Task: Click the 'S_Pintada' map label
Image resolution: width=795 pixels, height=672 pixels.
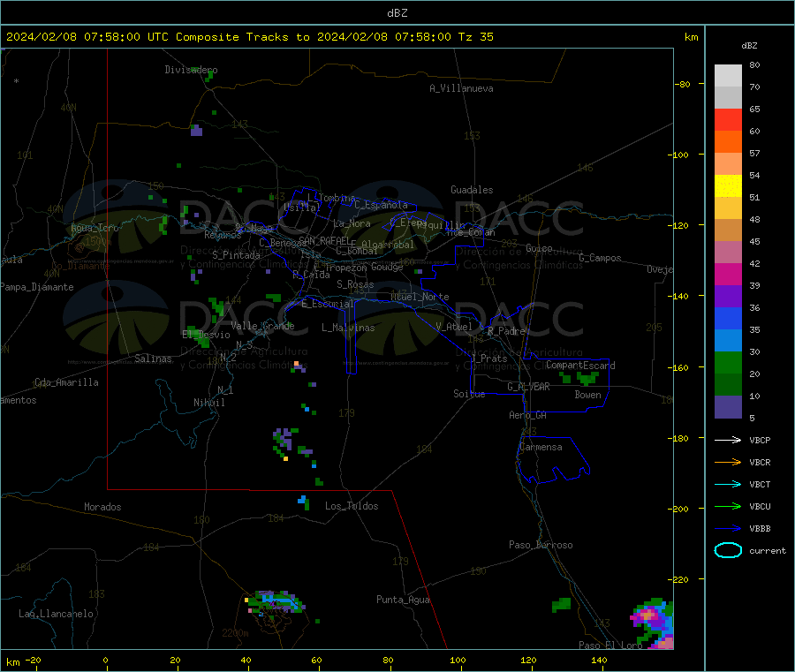Action: pyautogui.click(x=236, y=255)
